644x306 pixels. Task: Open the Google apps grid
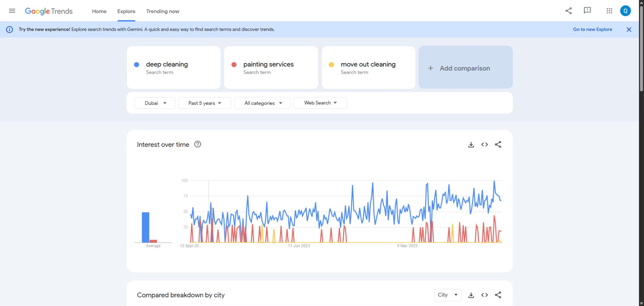tap(609, 11)
